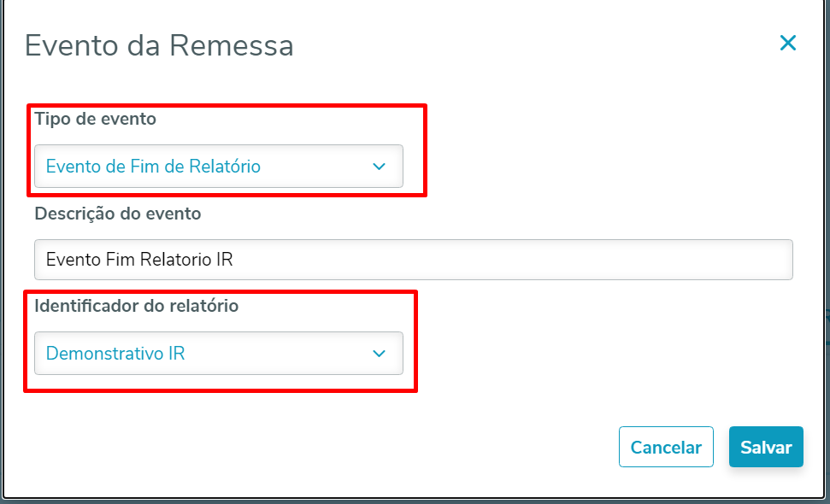Click the chevron beside Evento de Fim de Relatório

tap(380, 167)
